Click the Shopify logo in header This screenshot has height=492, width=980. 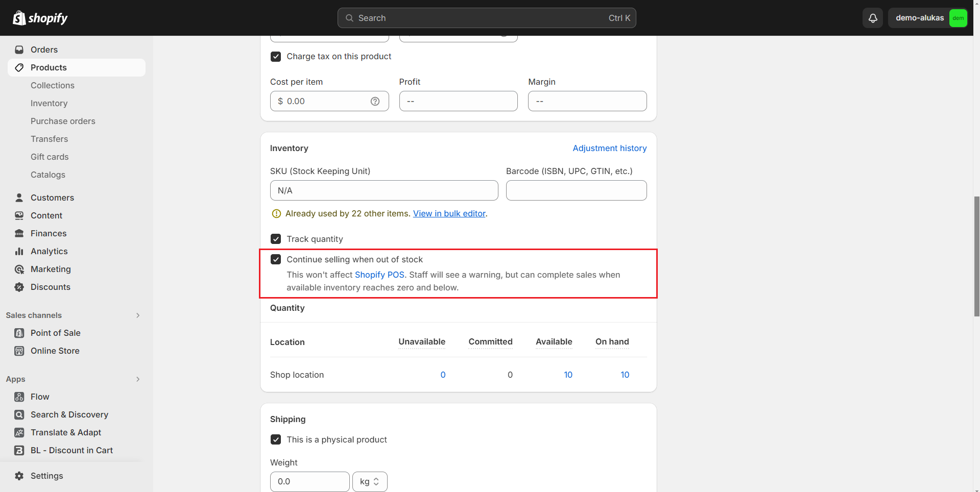(x=40, y=18)
